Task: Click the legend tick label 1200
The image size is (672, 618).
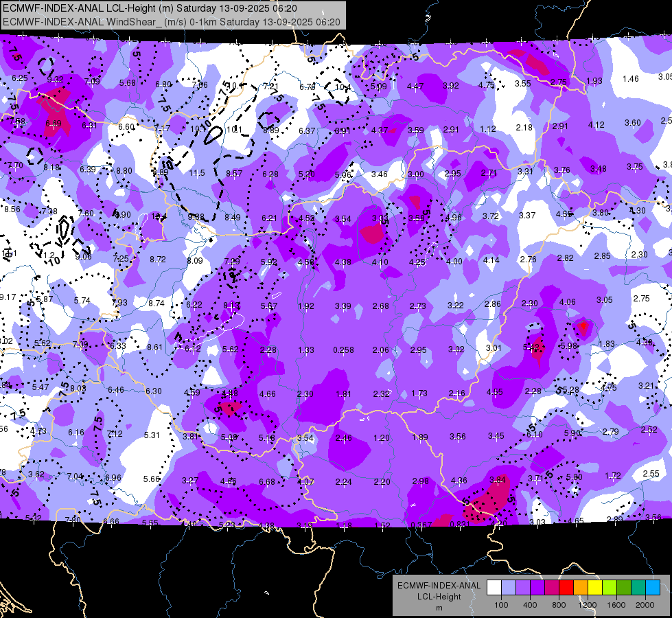Action: [588, 605]
